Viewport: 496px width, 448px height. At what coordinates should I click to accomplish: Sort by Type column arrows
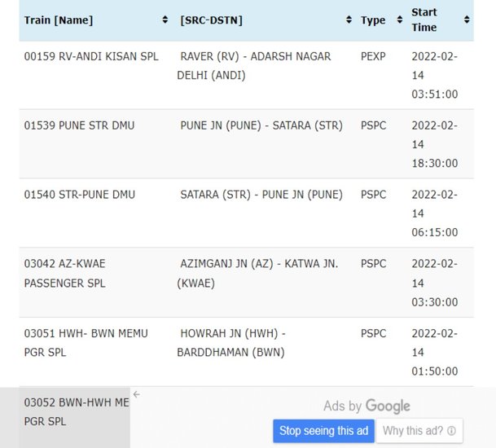pyautogui.click(x=400, y=20)
